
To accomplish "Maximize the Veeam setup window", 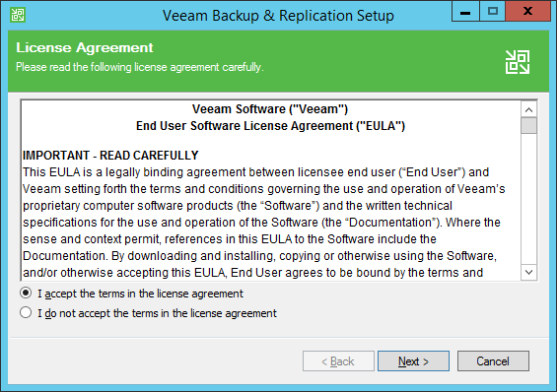I will click(492, 12).
